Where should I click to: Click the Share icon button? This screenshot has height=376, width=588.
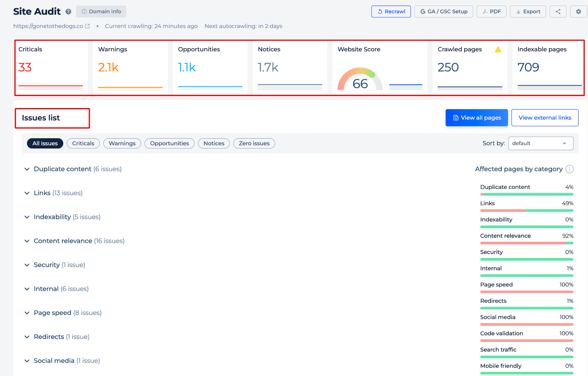click(x=558, y=11)
